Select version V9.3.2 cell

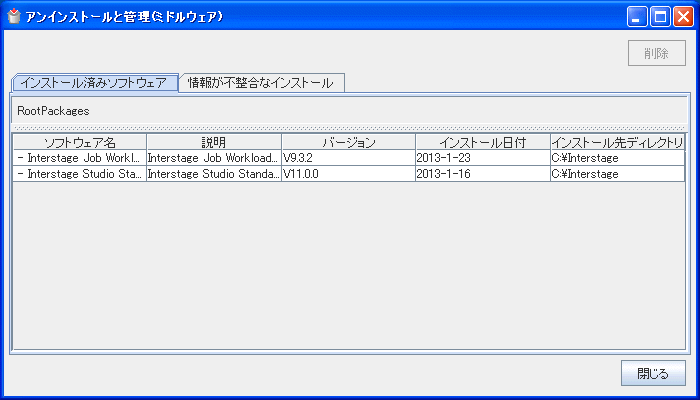349,158
